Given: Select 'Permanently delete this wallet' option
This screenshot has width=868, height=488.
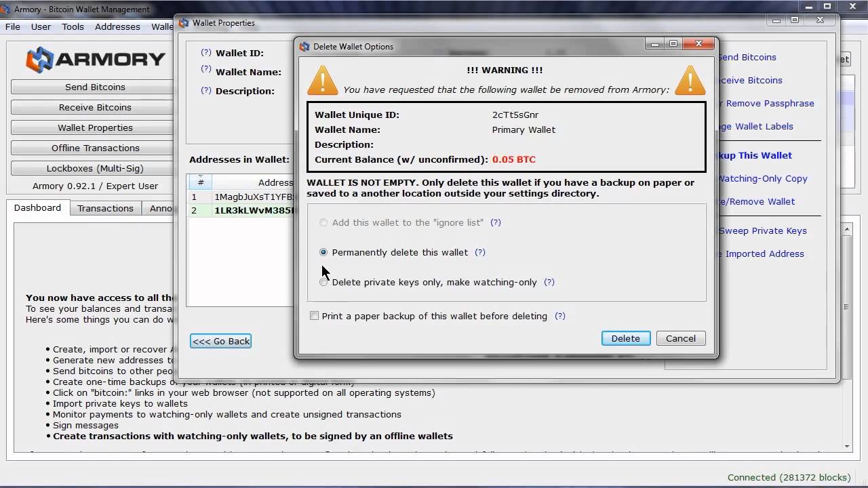Looking at the screenshot, I should [323, 252].
